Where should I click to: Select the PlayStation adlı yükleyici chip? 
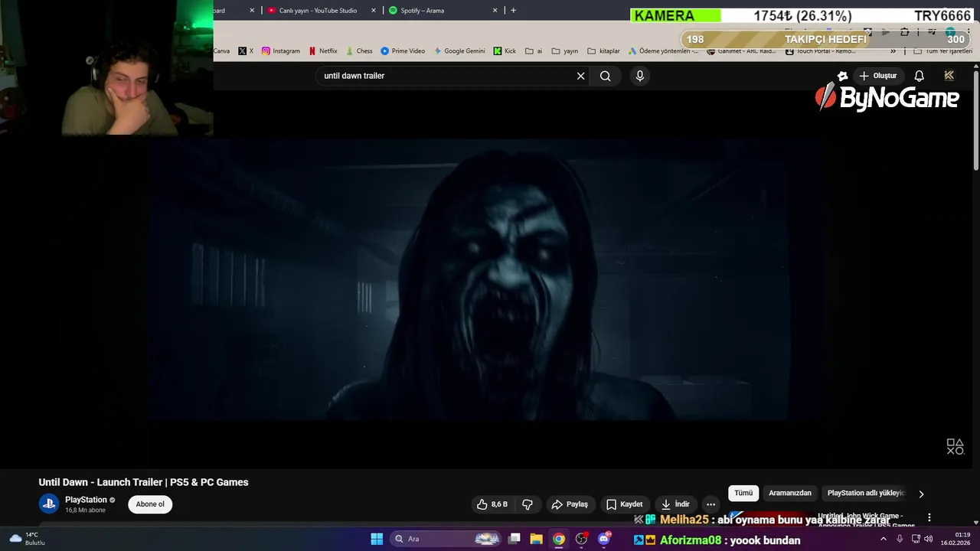pyautogui.click(x=865, y=493)
